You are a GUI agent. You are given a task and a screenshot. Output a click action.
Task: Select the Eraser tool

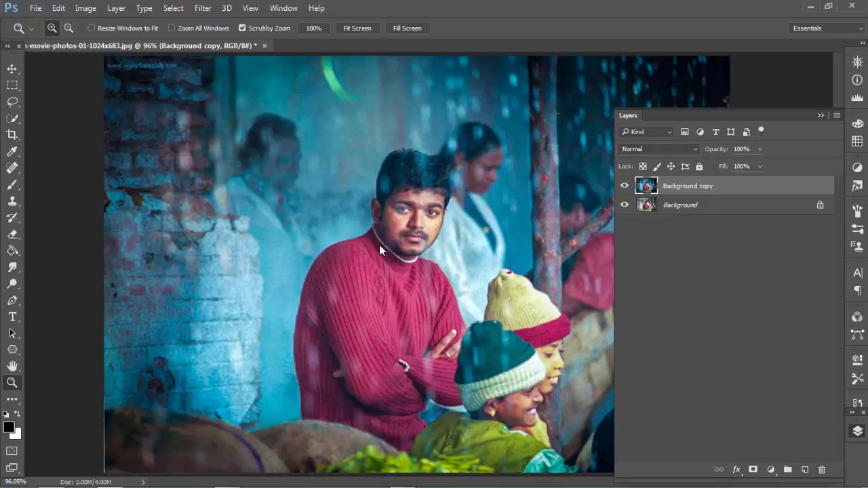pyautogui.click(x=12, y=235)
